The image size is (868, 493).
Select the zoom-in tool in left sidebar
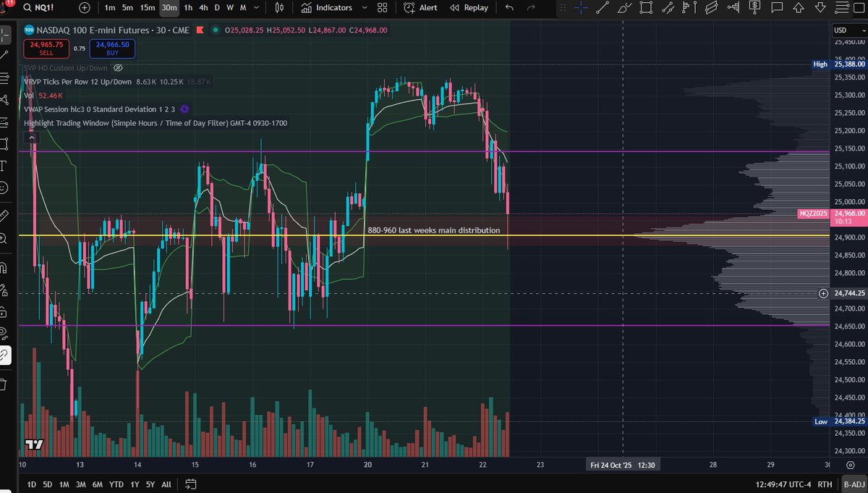(5, 237)
